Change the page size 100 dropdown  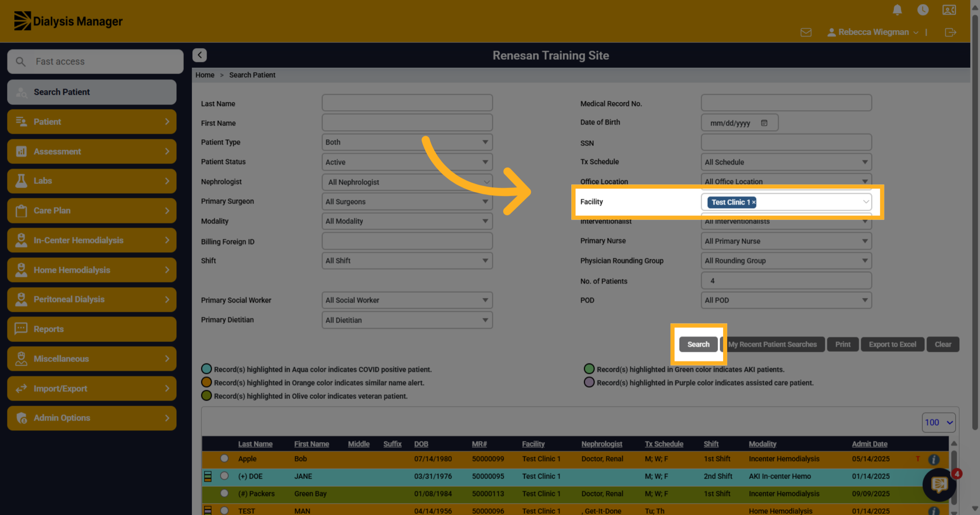938,422
